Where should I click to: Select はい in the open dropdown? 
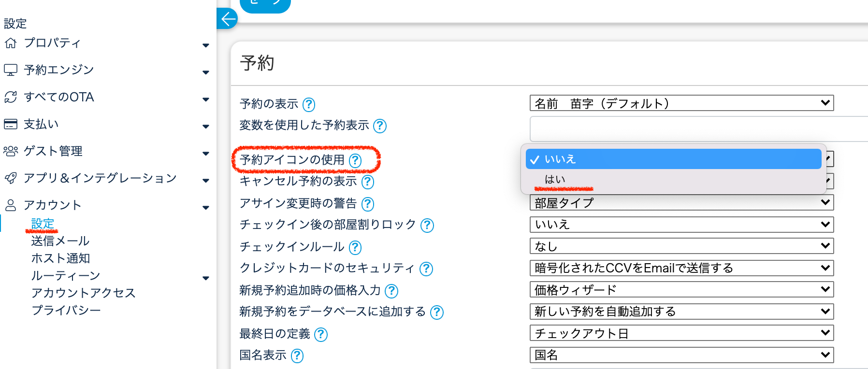[555, 180]
